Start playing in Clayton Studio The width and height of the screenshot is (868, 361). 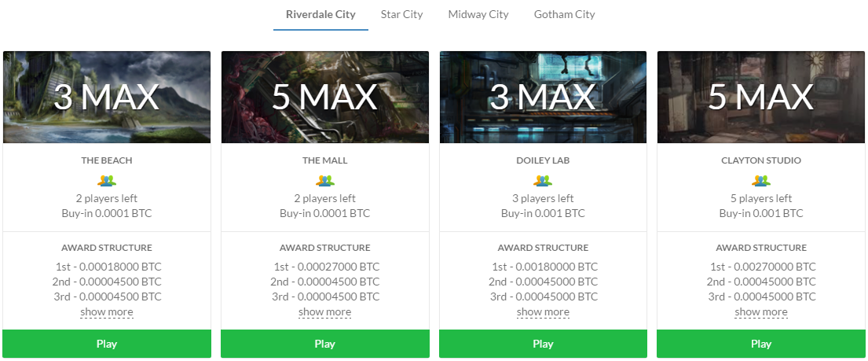coord(761,344)
